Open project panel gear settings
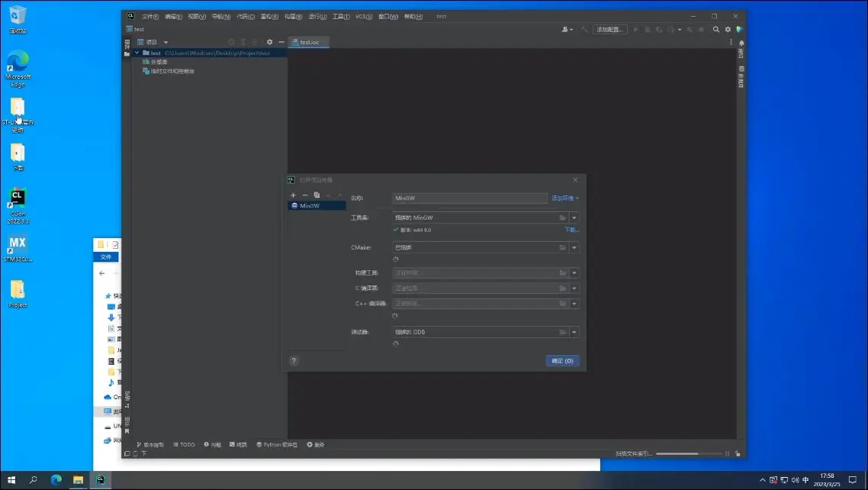868x490 pixels. (269, 42)
